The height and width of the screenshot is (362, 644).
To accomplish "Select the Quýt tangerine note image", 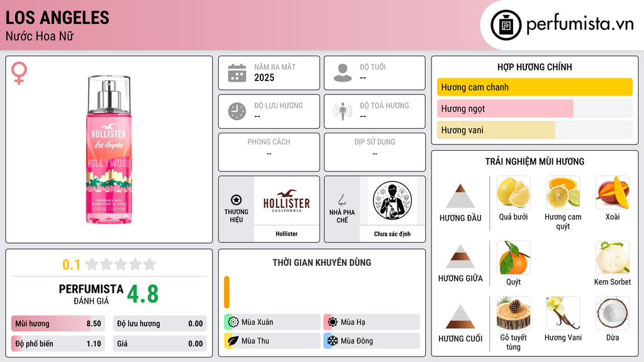I will (x=513, y=258).
